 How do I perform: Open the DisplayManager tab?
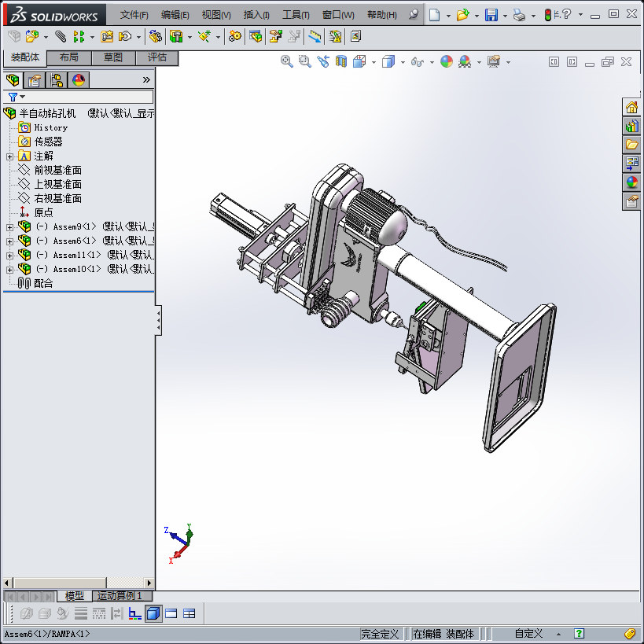tap(79, 80)
